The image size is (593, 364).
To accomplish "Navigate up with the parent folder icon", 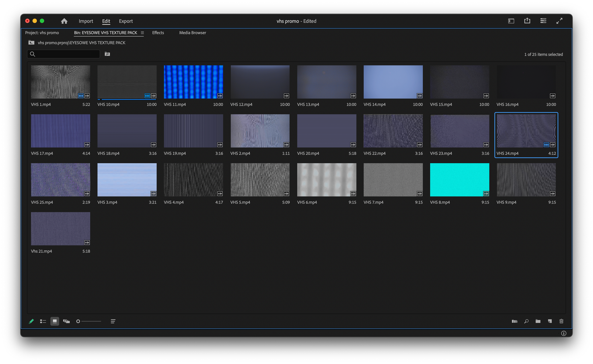I will click(x=31, y=43).
